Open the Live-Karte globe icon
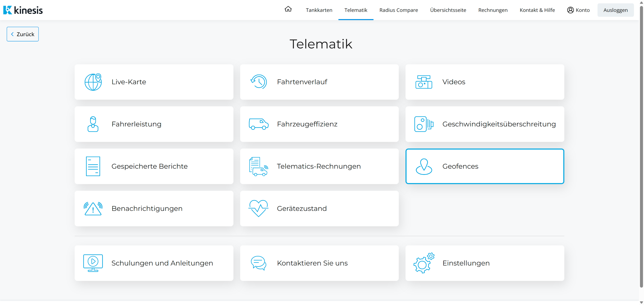 (x=93, y=82)
